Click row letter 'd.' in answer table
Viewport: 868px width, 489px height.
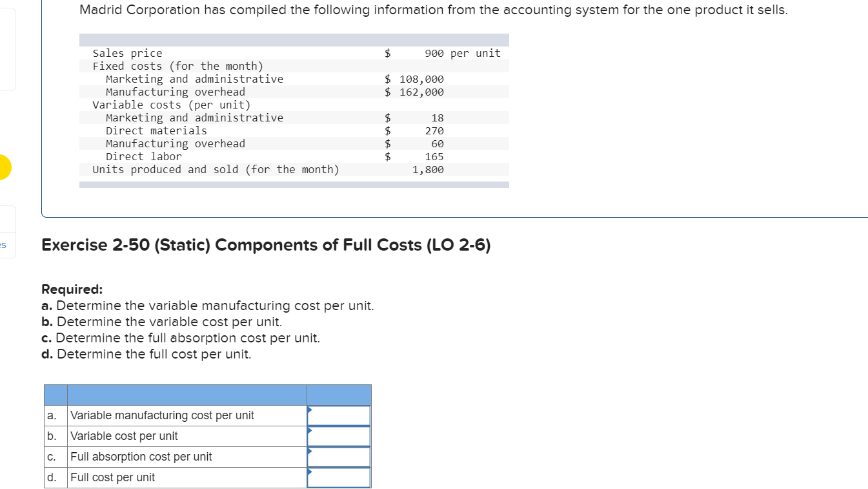click(52, 477)
